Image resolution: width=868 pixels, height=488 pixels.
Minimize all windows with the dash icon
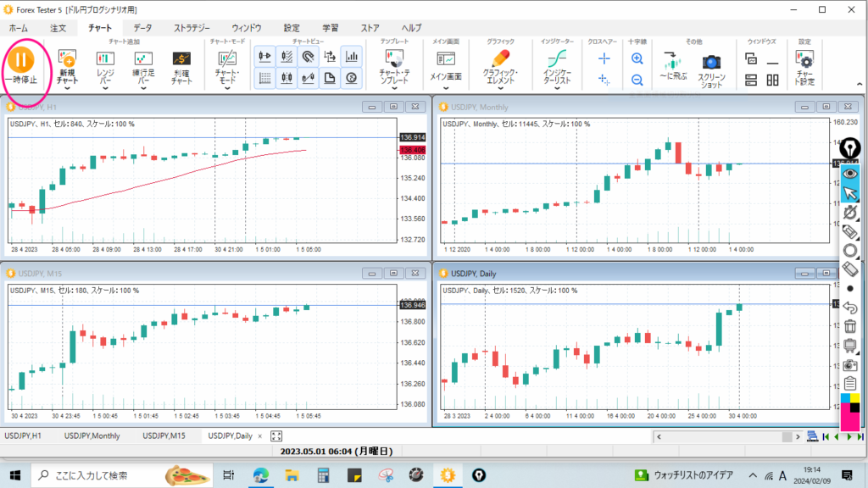(x=772, y=63)
